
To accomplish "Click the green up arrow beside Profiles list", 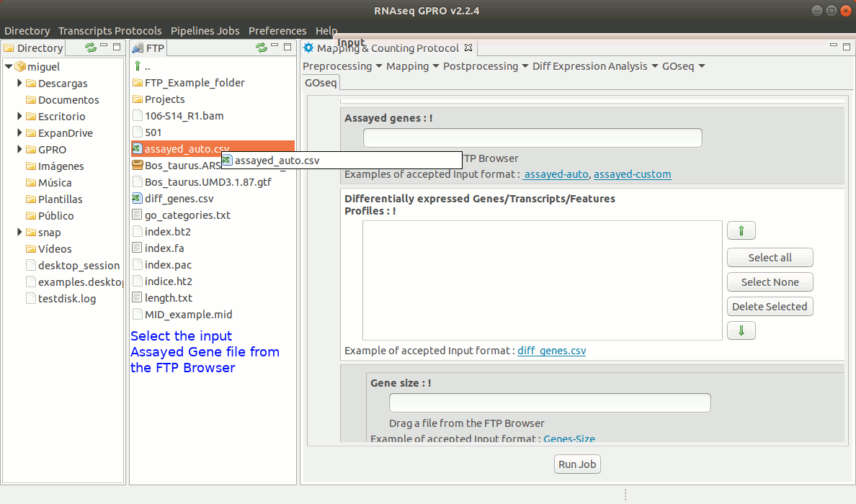I will [741, 231].
